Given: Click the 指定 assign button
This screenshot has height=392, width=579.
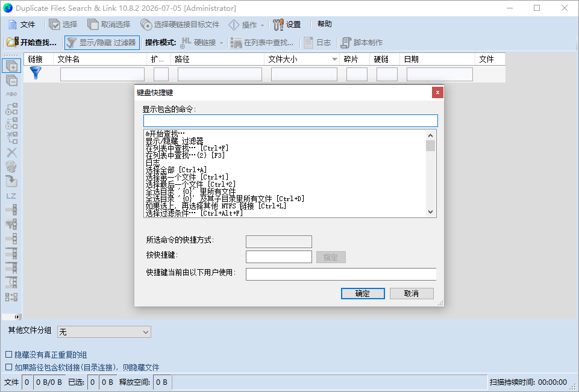Looking at the screenshot, I should coord(331,257).
